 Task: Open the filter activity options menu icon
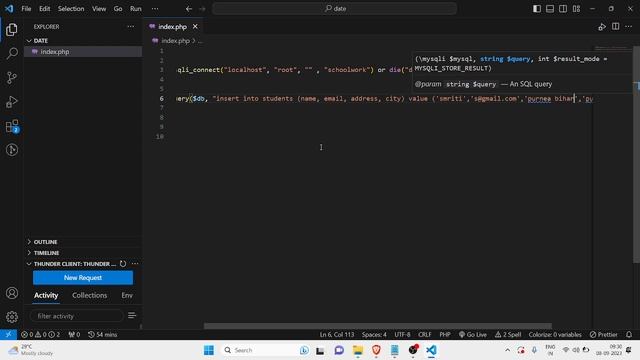click(x=132, y=316)
